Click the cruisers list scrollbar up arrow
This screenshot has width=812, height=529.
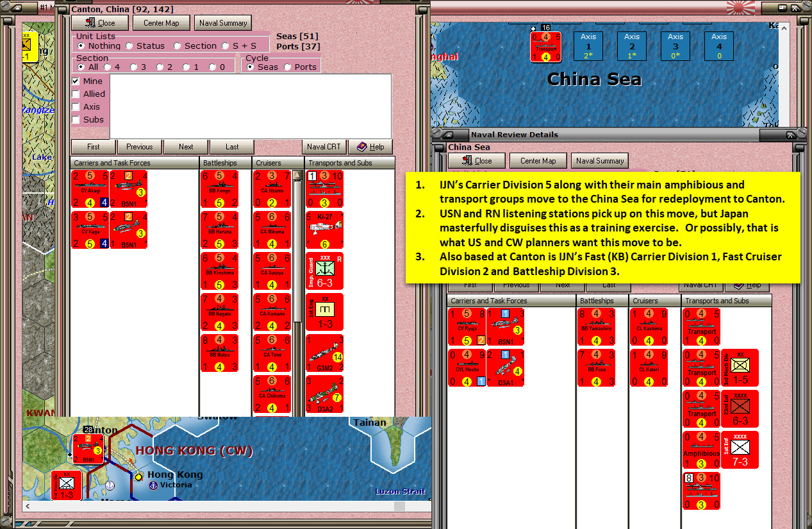click(x=297, y=175)
